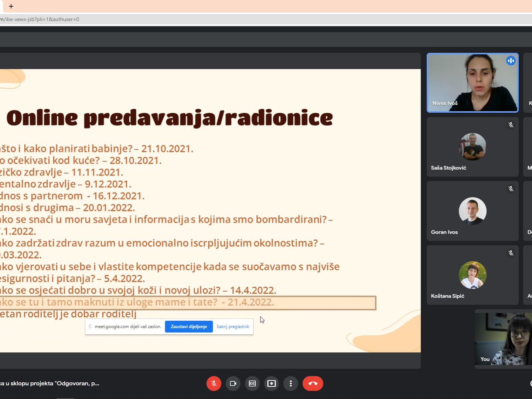Viewport: 532px width, 399px height.
Task: Click the line 'entalno zdravlje – 9.12.2021.'
Action: click(65, 184)
